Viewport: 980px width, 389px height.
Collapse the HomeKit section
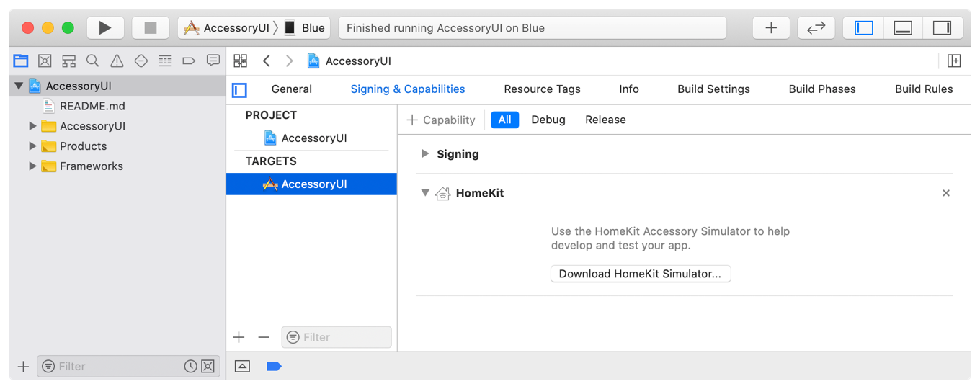(425, 193)
